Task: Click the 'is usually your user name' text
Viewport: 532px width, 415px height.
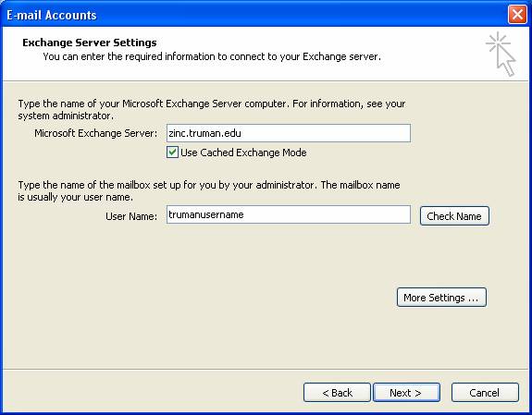Action: tap(75, 197)
